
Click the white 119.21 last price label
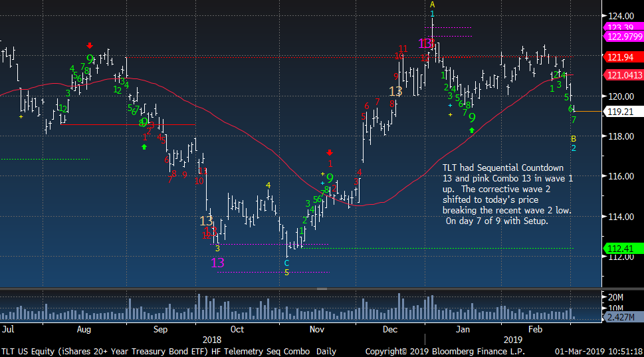tap(623, 112)
